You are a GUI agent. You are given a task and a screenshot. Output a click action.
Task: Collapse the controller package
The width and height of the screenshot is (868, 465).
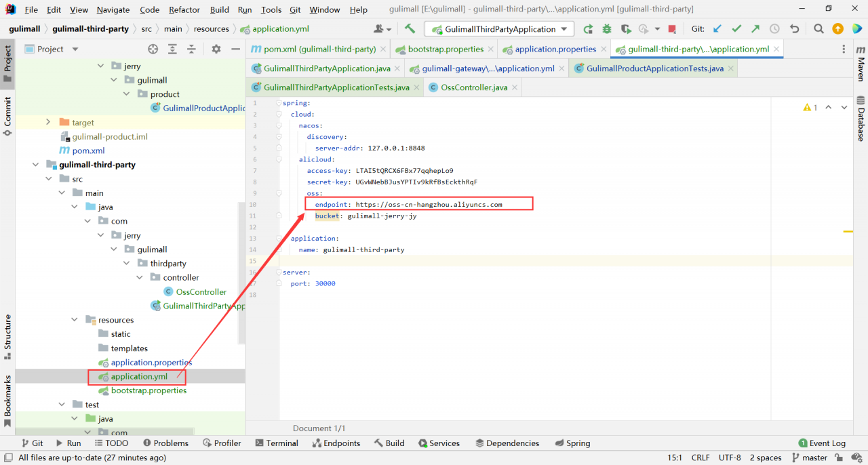pyautogui.click(x=139, y=277)
